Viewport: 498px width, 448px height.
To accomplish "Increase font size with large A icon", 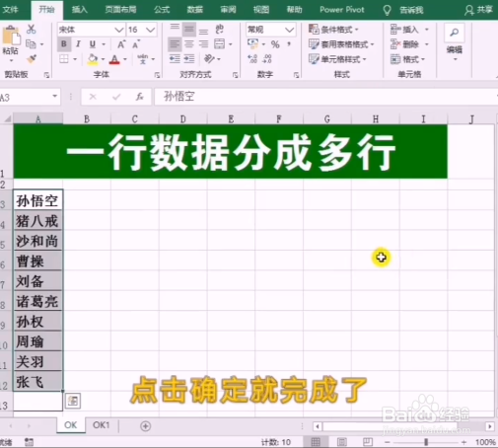I will pos(121,44).
